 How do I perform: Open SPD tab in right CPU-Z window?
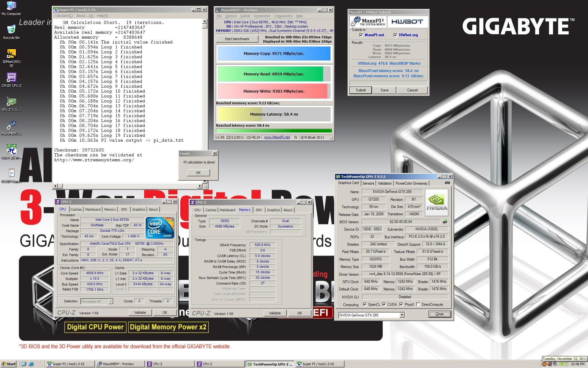(259, 210)
